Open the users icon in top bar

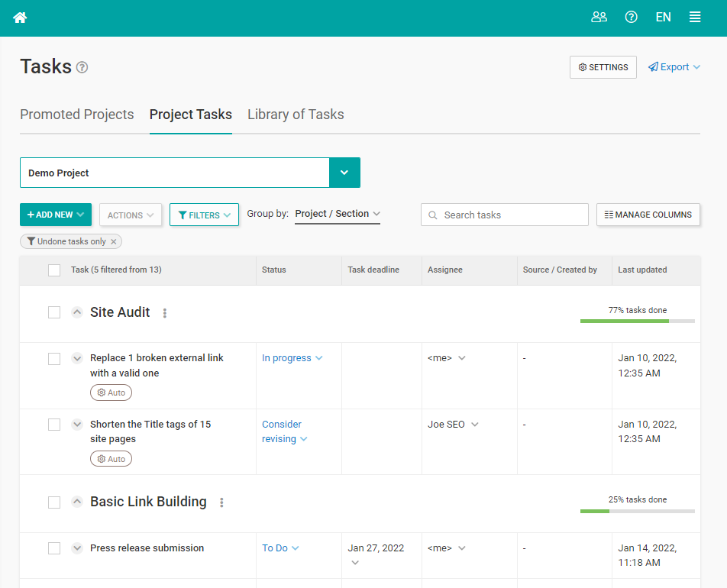[599, 17]
